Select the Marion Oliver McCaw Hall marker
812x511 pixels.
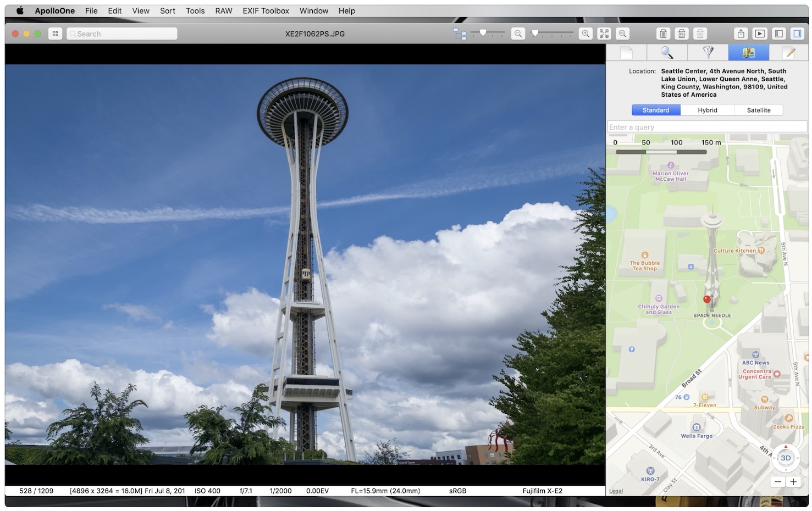pos(671,165)
